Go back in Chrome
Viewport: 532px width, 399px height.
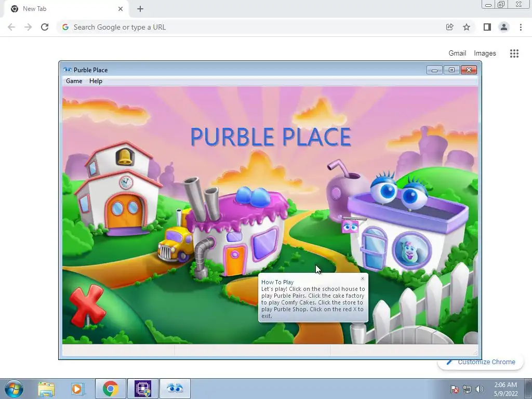coord(11,27)
